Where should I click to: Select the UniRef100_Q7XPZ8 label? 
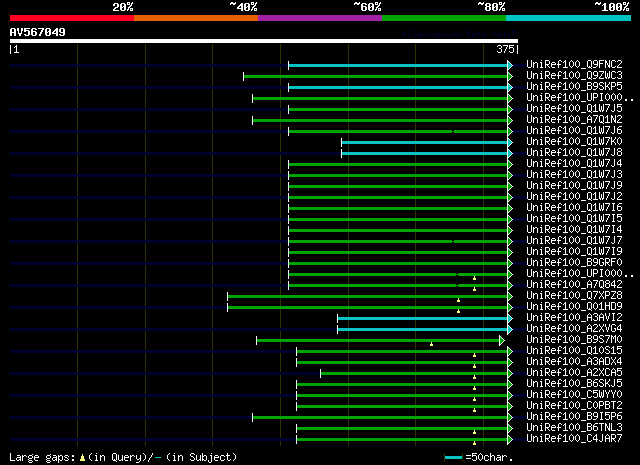(574, 296)
